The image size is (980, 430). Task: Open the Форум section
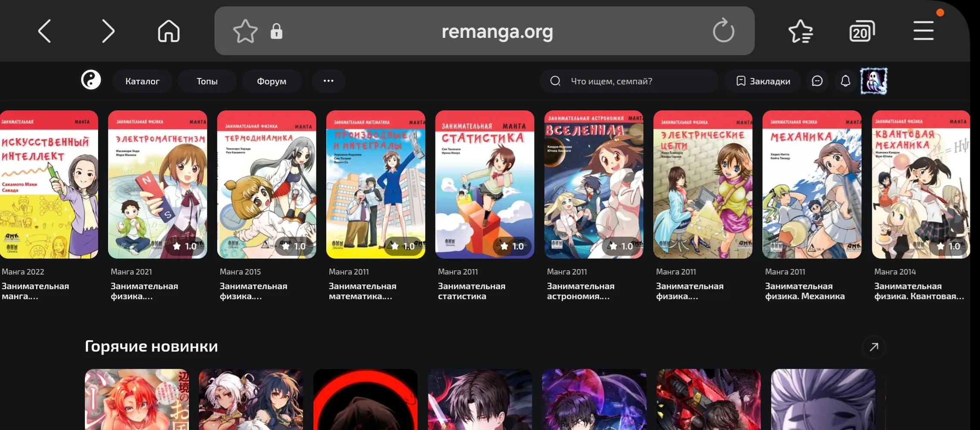click(x=272, y=81)
